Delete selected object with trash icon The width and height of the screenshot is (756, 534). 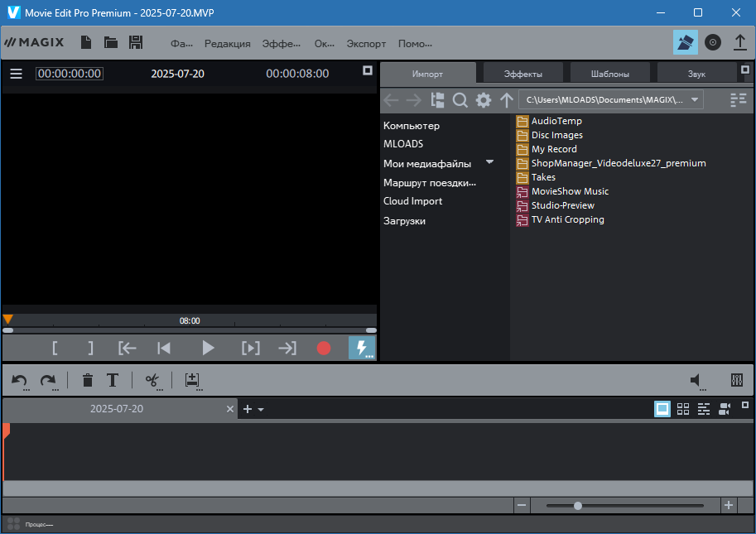tap(87, 380)
